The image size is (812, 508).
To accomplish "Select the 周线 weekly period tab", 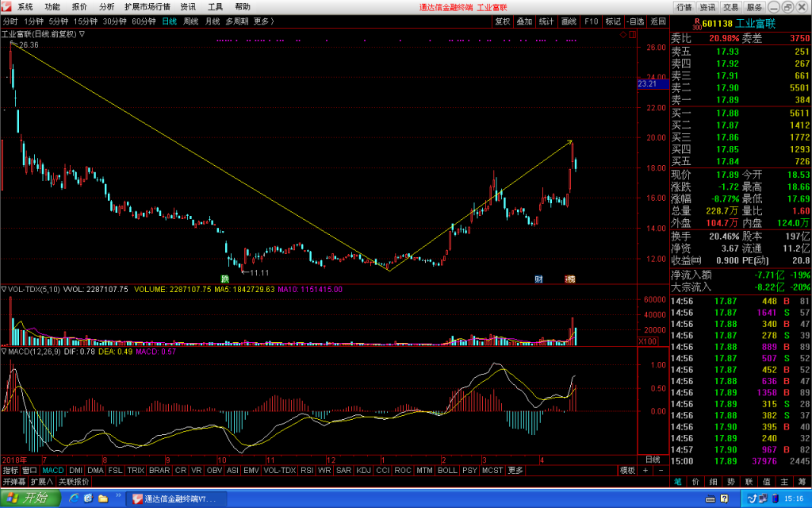I will coord(191,21).
